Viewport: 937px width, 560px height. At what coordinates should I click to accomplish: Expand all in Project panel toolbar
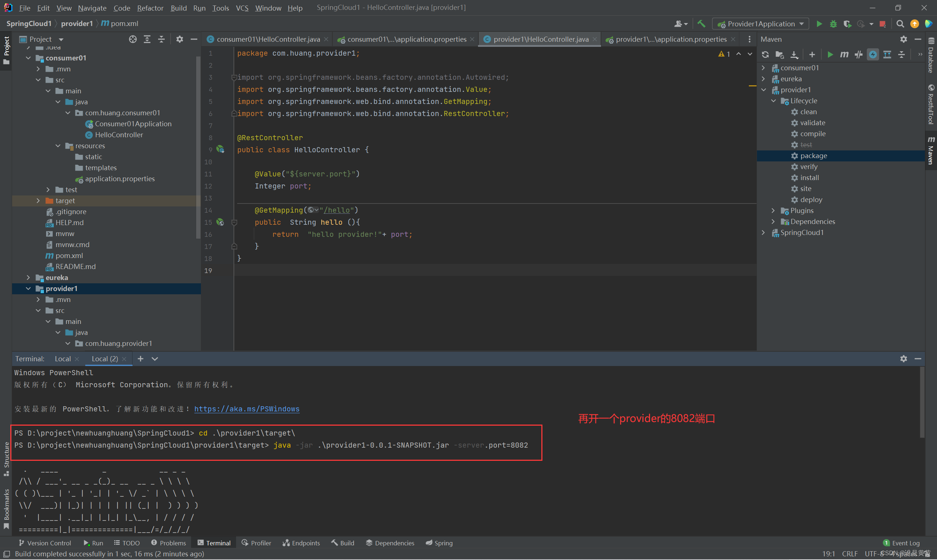[147, 39]
